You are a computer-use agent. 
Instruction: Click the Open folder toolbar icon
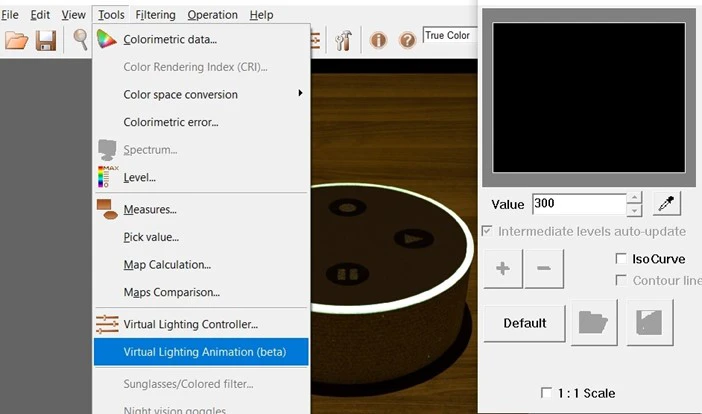(17, 40)
